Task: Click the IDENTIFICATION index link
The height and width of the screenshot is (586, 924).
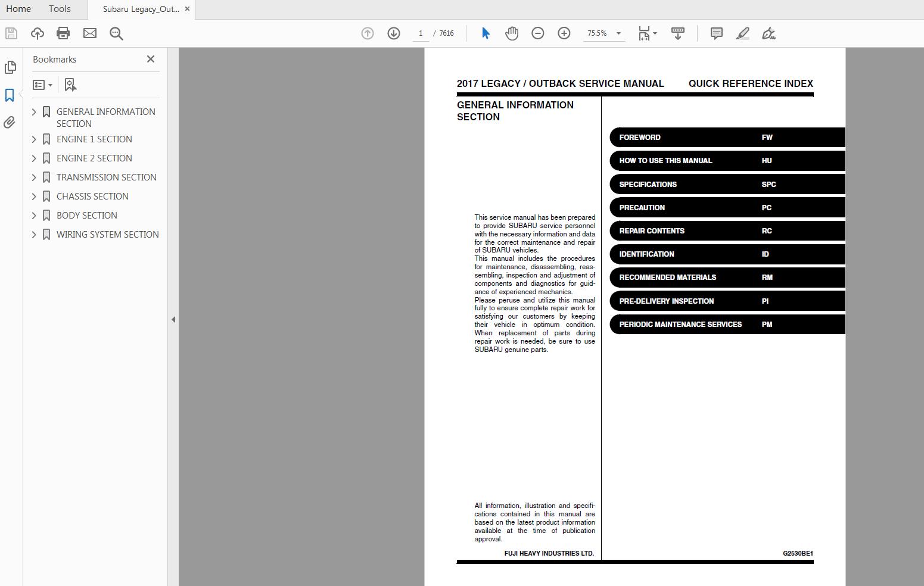Action: [727, 254]
